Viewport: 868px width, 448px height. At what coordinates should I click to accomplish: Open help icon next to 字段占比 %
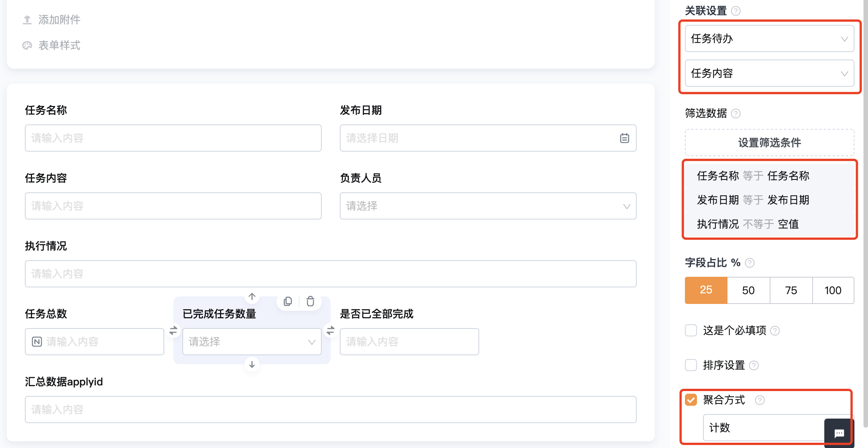[x=750, y=263]
